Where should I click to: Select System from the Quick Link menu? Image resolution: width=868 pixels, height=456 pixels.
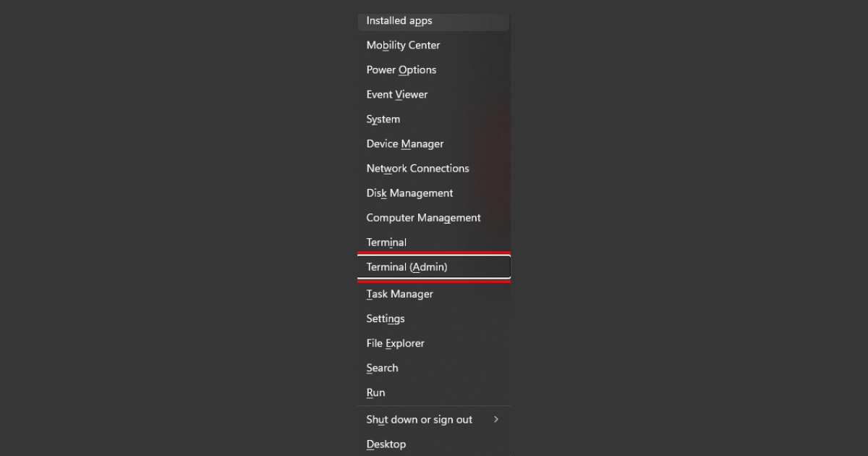click(x=383, y=119)
